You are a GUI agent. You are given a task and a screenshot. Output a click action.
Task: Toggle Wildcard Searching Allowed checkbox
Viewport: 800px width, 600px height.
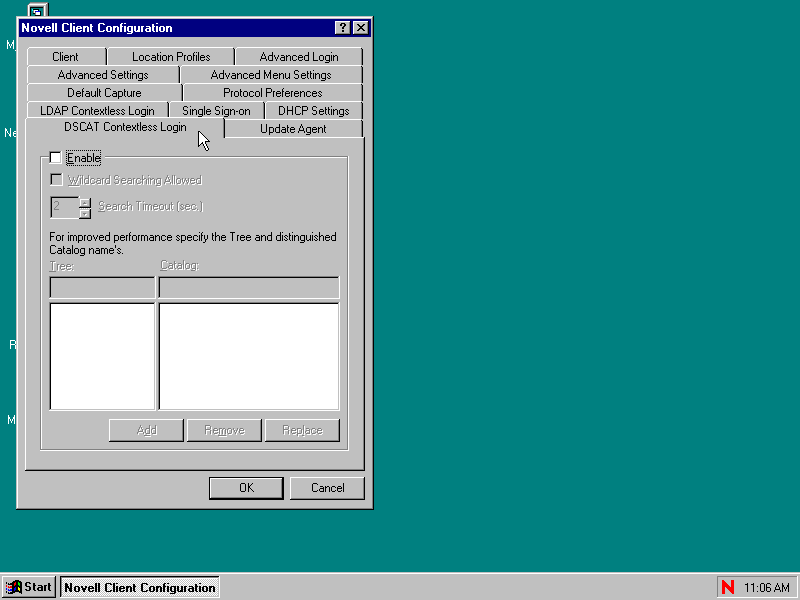(56, 180)
